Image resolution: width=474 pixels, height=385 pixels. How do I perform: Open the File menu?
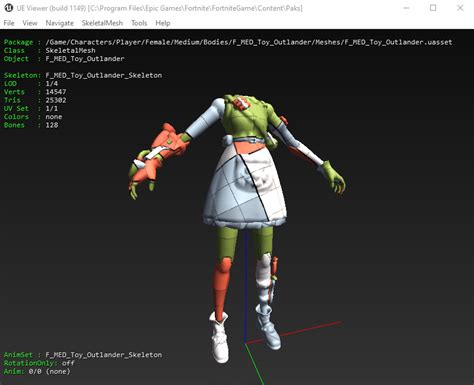[x=9, y=23]
